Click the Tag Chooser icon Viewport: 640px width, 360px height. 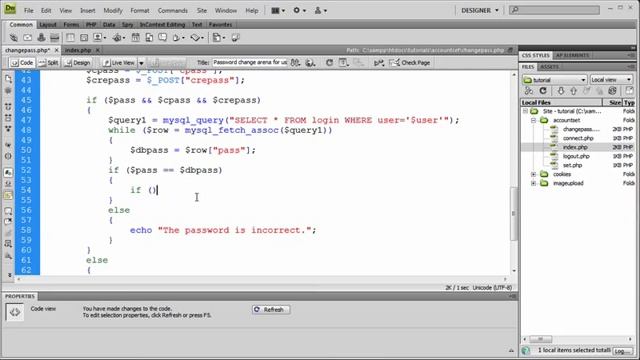(x=236, y=38)
